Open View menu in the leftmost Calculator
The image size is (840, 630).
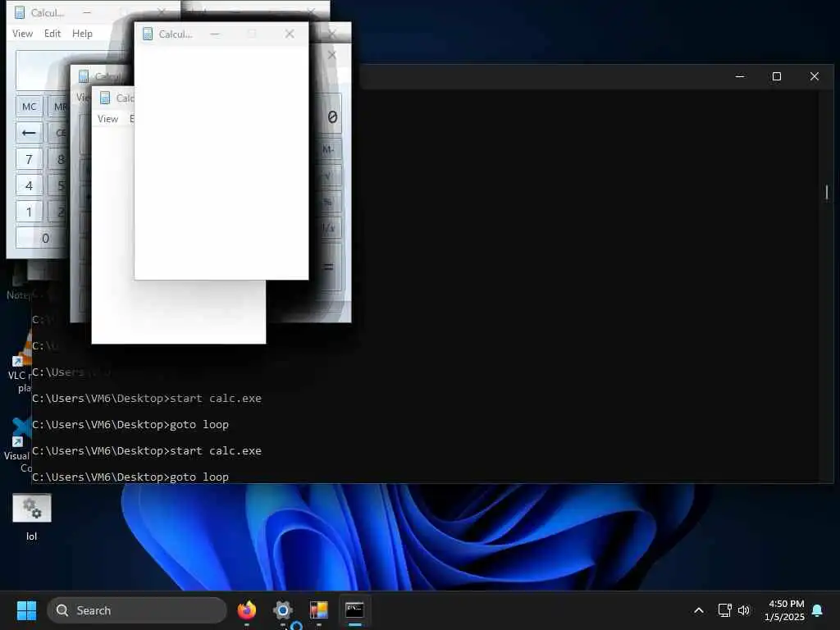[22, 33]
